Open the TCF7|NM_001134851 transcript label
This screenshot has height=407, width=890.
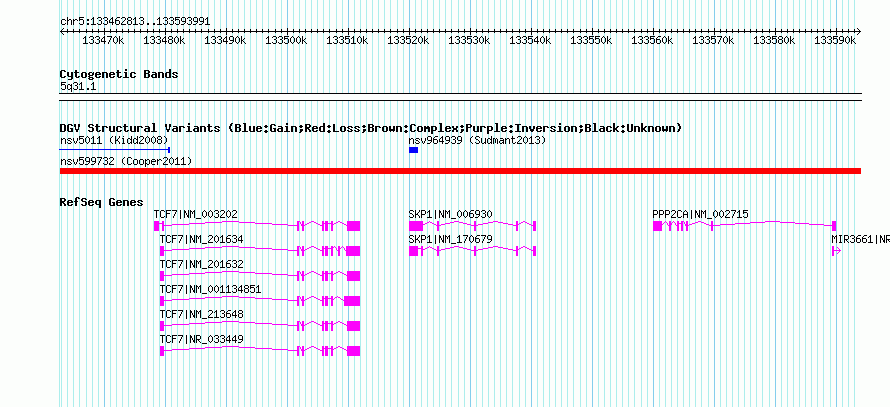(211, 289)
